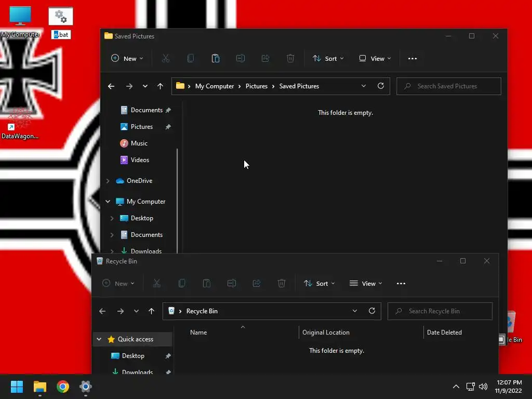Open File Explorer from the taskbar
The height and width of the screenshot is (399, 532).
point(39,387)
